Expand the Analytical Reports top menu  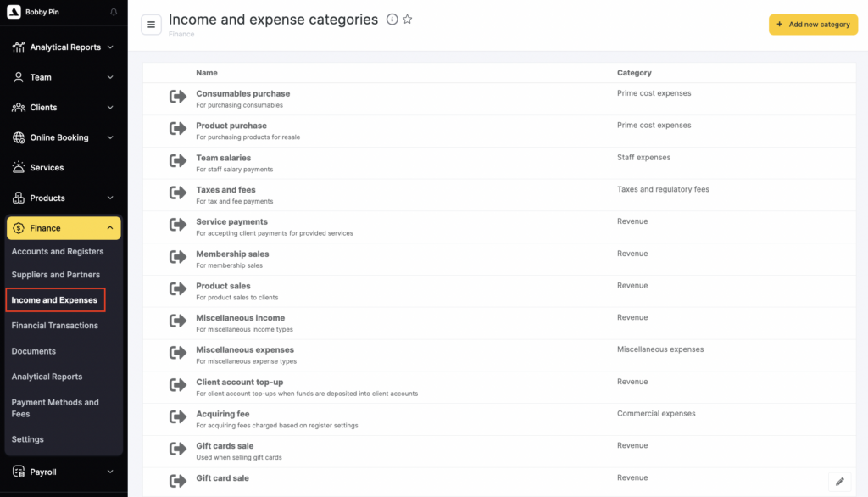[x=110, y=47]
